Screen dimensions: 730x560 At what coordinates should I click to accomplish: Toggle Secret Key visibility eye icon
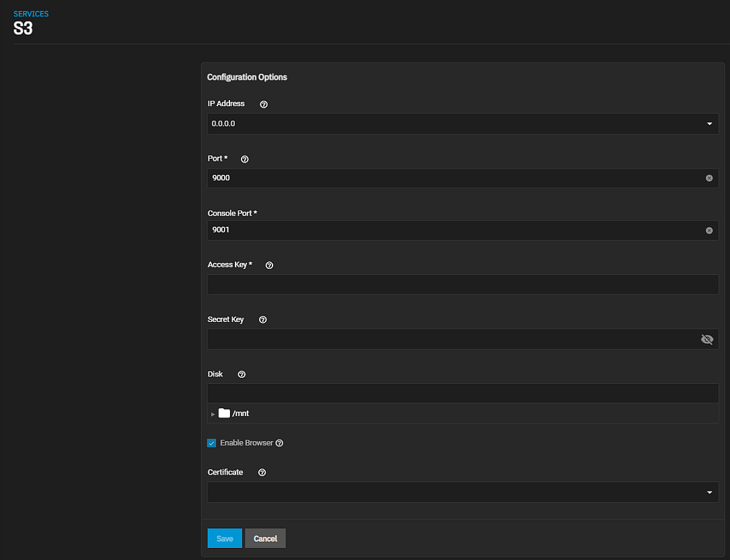(x=707, y=339)
